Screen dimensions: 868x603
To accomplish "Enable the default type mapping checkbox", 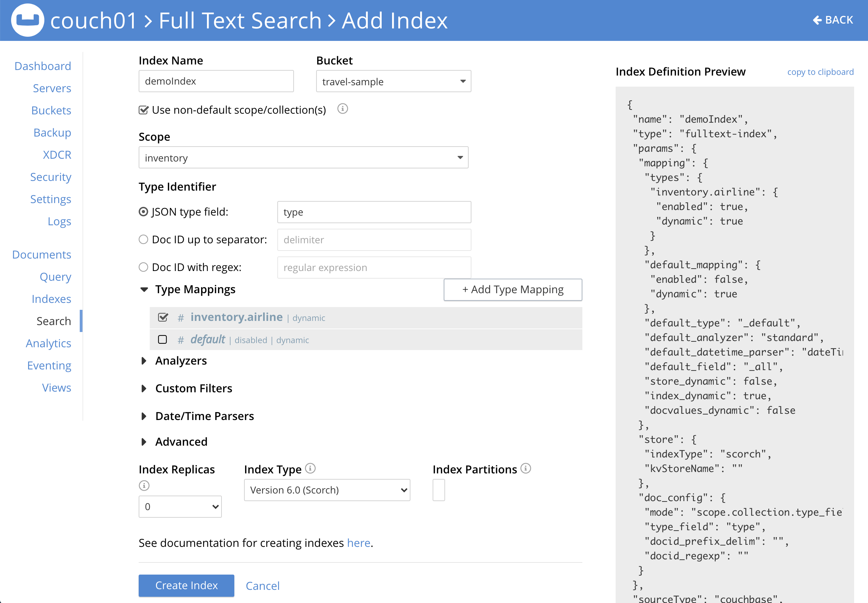I will [x=163, y=340].
